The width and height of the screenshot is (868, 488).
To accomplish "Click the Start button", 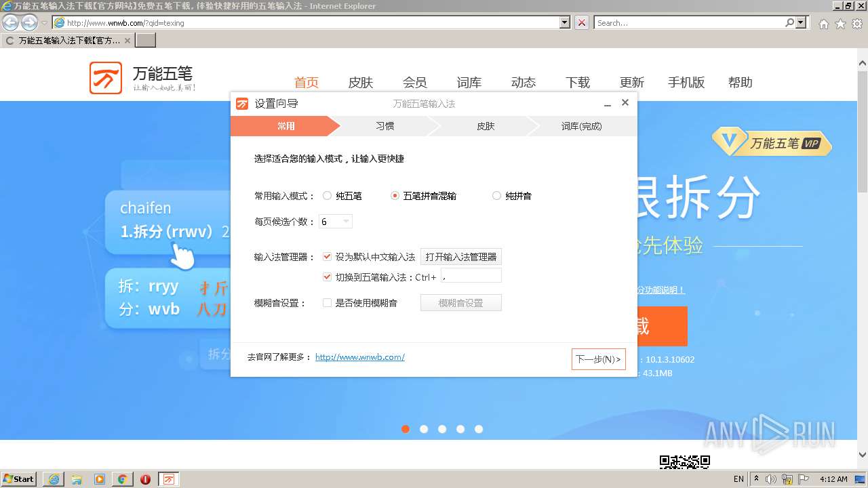I will [x=19, y=479].
